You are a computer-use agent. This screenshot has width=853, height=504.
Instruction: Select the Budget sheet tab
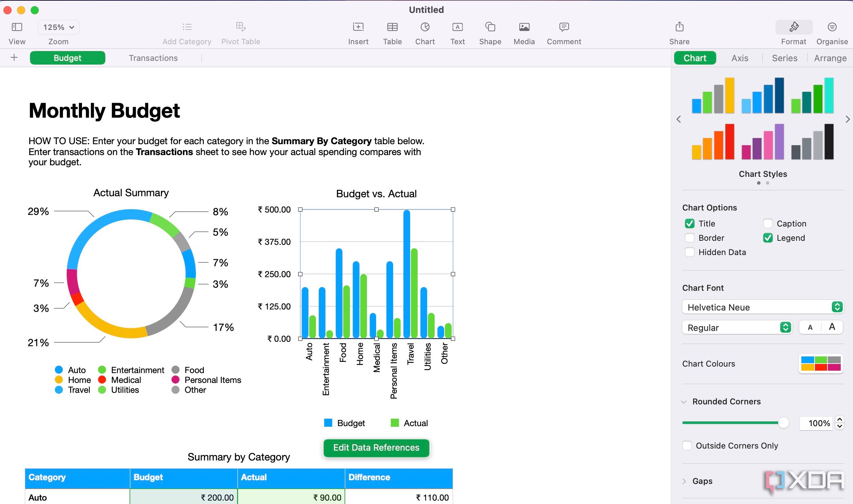pyautogui.click(x=67, y=58)
